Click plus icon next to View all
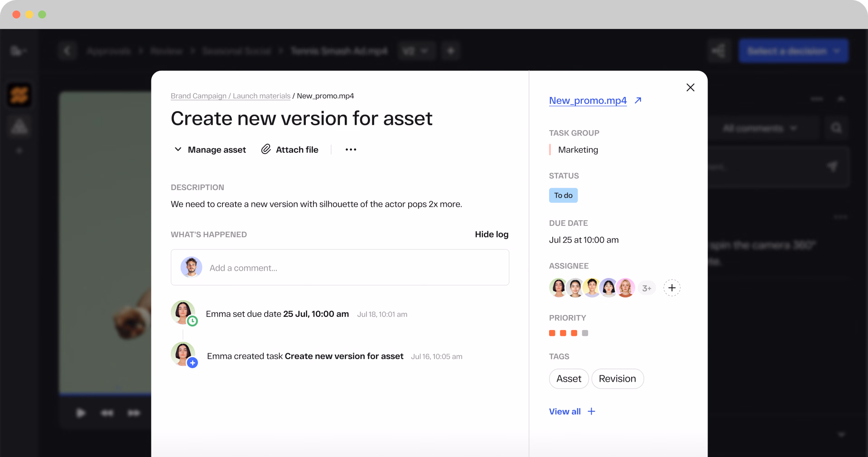The width and height of the screenshot is (868, 457). coord(591,411)
